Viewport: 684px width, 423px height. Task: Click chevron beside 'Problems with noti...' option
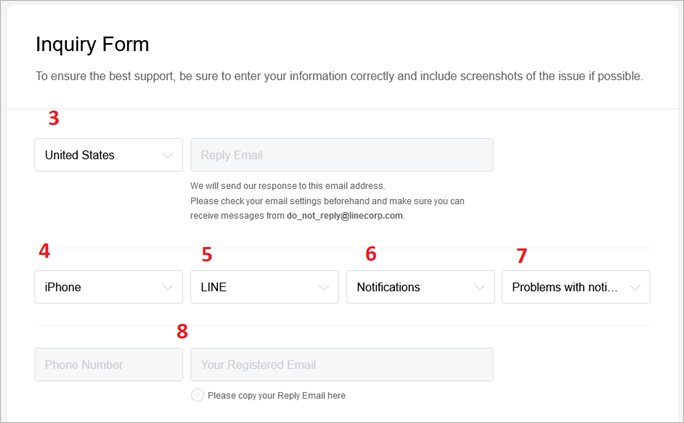point(635,287)
